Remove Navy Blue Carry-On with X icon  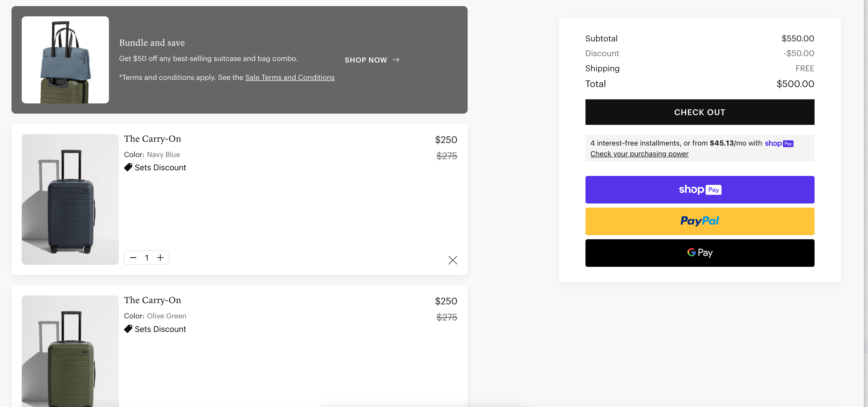453,260
